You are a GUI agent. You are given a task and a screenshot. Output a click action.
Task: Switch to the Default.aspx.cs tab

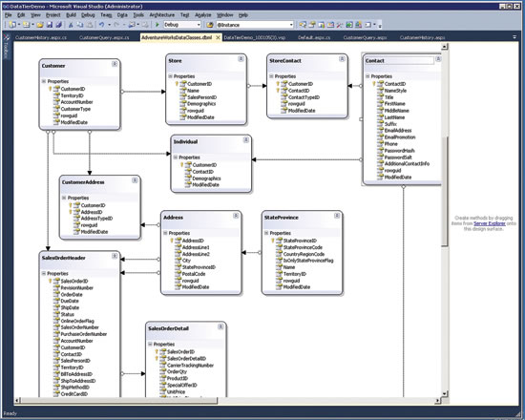[314, 37]
